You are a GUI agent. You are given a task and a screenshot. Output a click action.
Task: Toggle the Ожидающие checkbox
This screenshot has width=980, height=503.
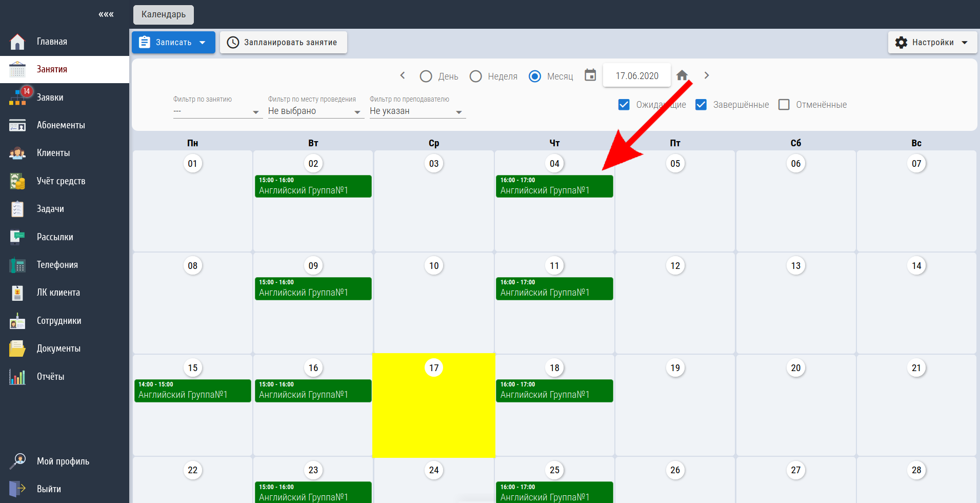[x=624, y=105]
